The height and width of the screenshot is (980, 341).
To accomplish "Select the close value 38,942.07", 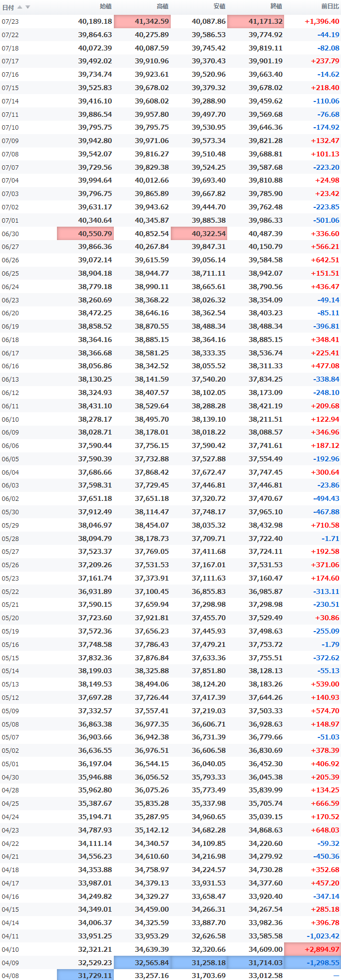I will click(266, 273).
